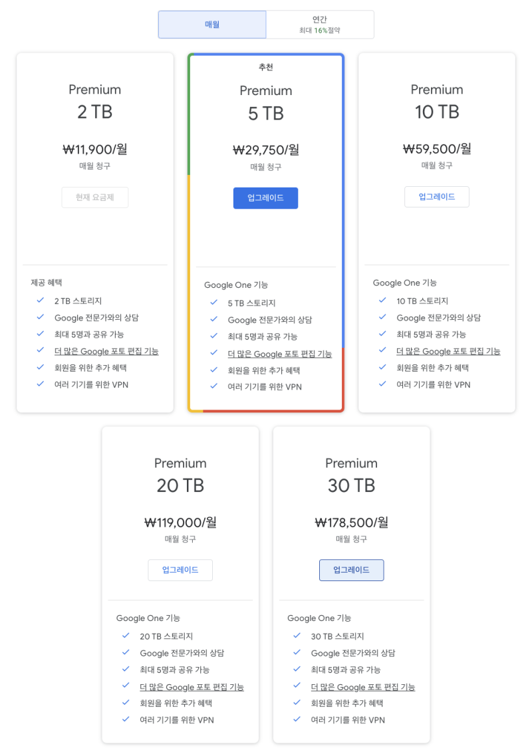The width and height of the screenshot is (532, 756).
Task: Click 업그레이드 on the Premium 30 TB plan
Action: [351, 570]
